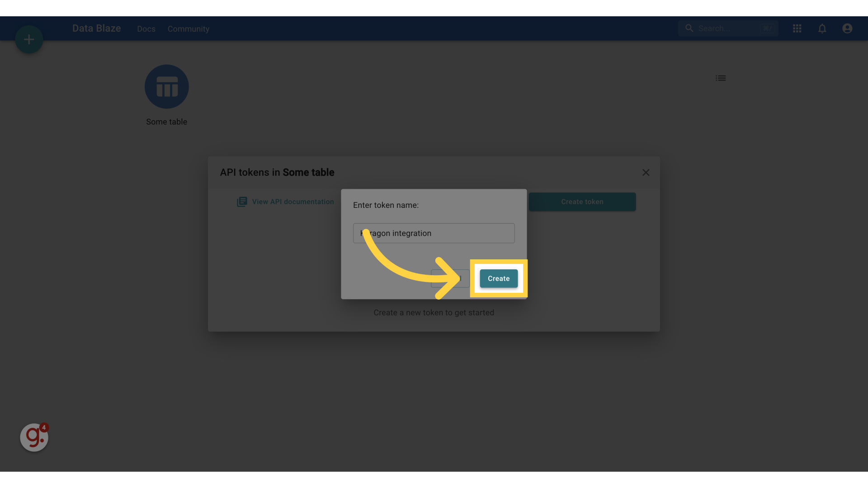Open the red g. help widget
This screenshot has width=868, height=488.
(34, 437)
